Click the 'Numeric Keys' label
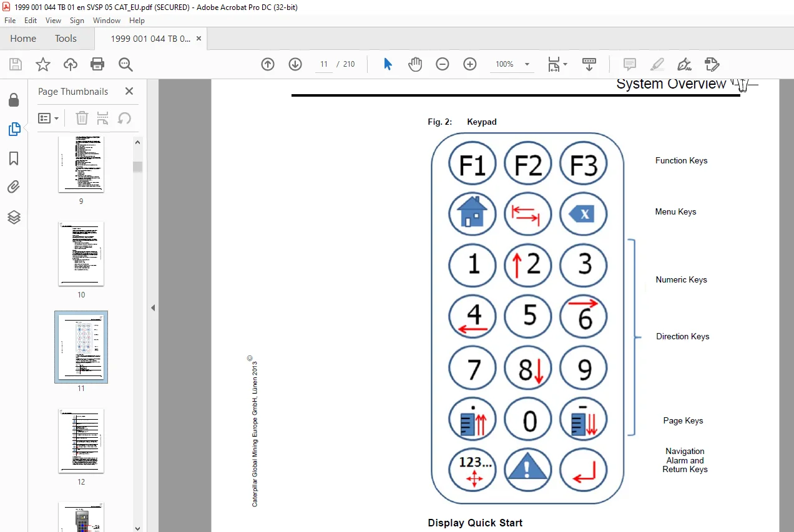This screenshot has height=532, width=794. tap(681, 279)
